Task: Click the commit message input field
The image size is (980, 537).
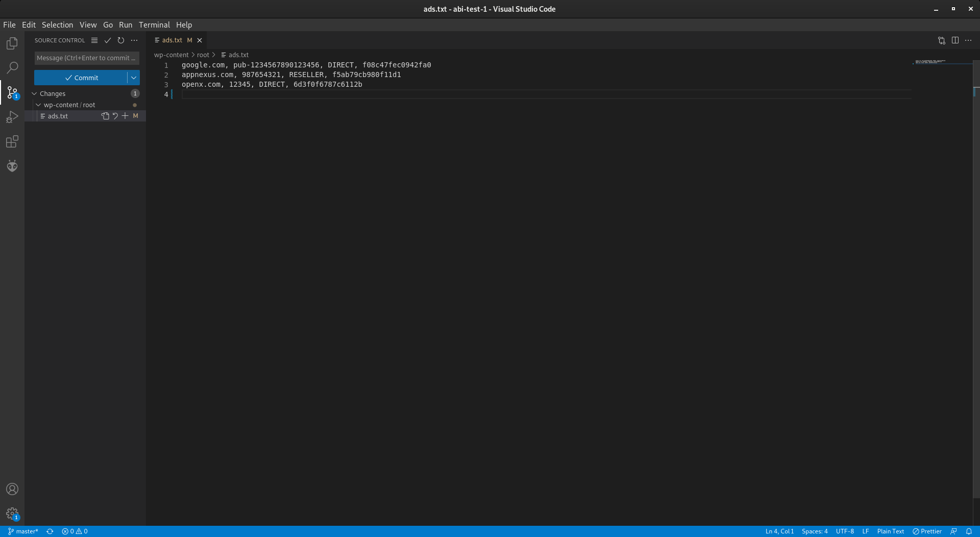Action: pos(86,58)
